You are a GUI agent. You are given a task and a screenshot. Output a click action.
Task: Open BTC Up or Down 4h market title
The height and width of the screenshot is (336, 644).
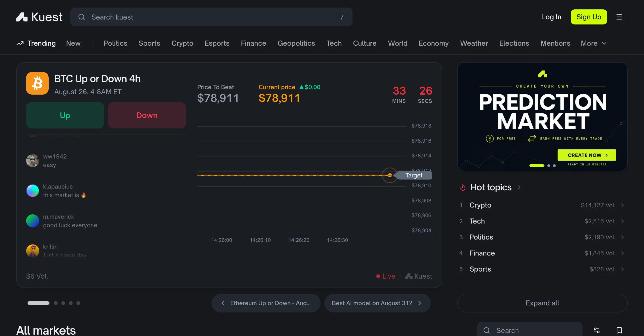tap(97, 79)
